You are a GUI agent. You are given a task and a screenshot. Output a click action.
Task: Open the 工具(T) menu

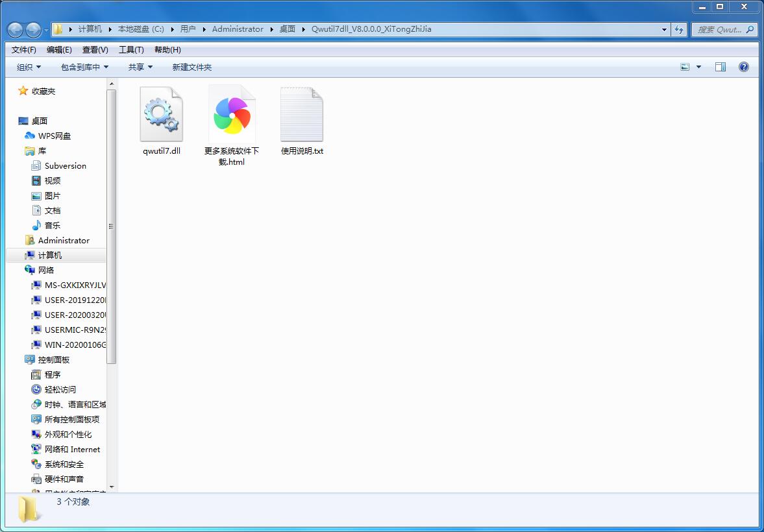[x=131, y=50]
